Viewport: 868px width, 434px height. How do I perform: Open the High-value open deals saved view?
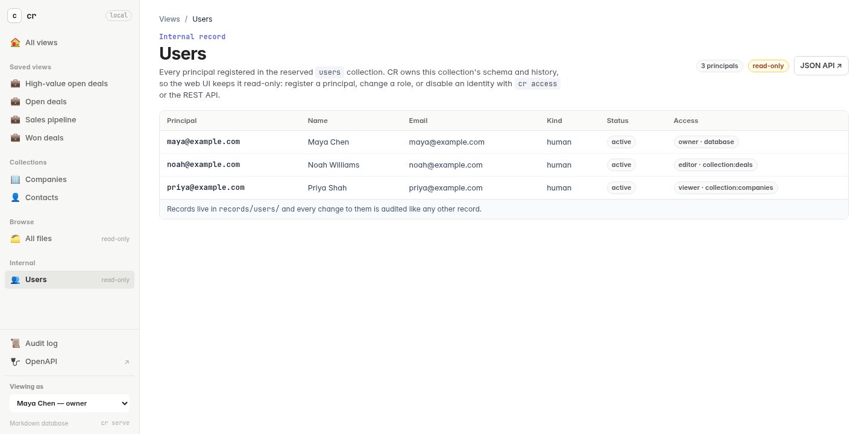69,84
